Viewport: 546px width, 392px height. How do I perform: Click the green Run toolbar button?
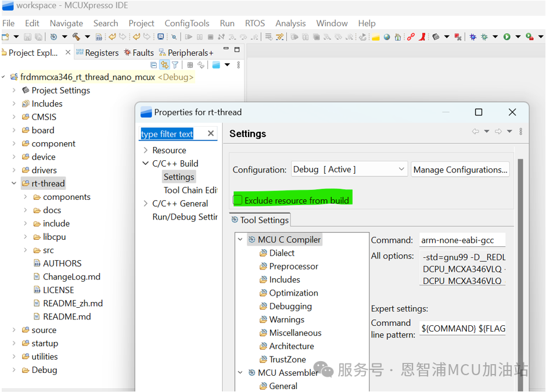coord(507,37)
